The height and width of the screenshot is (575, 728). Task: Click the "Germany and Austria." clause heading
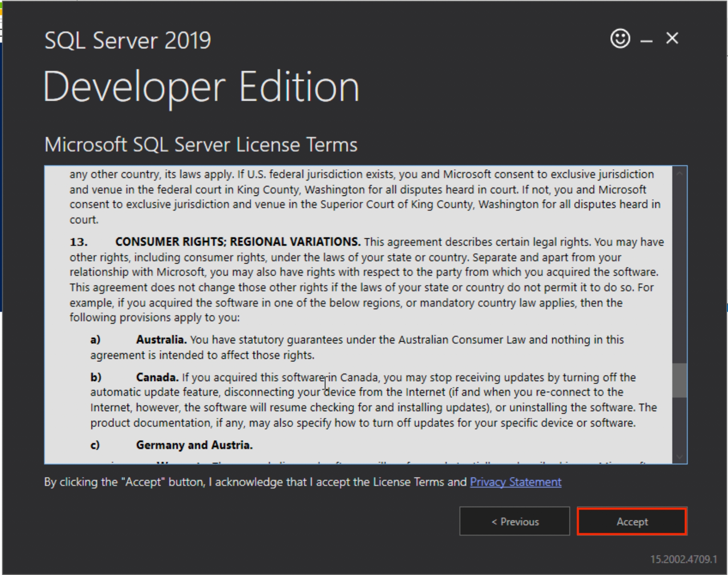(x=194, y=445)
